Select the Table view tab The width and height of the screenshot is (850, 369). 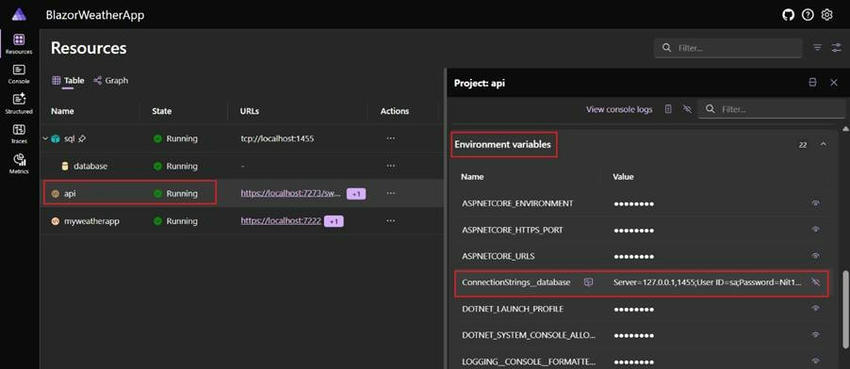click(x=68, y=81)
